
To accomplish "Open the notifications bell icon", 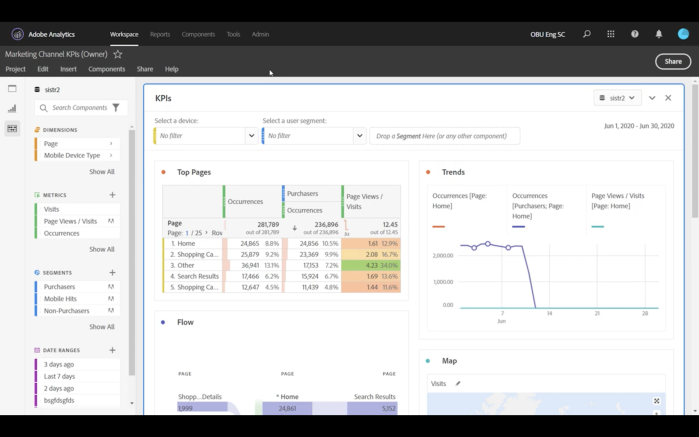I will pos(658,34).
